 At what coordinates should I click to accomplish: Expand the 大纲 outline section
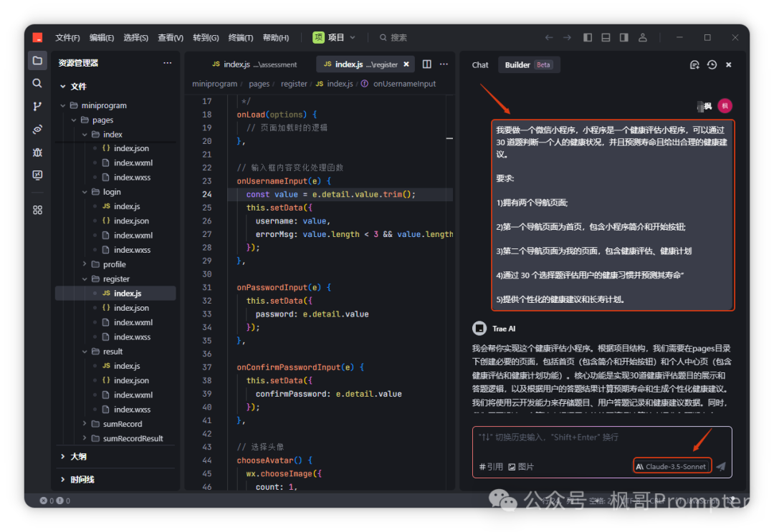[x=77, y=456]
